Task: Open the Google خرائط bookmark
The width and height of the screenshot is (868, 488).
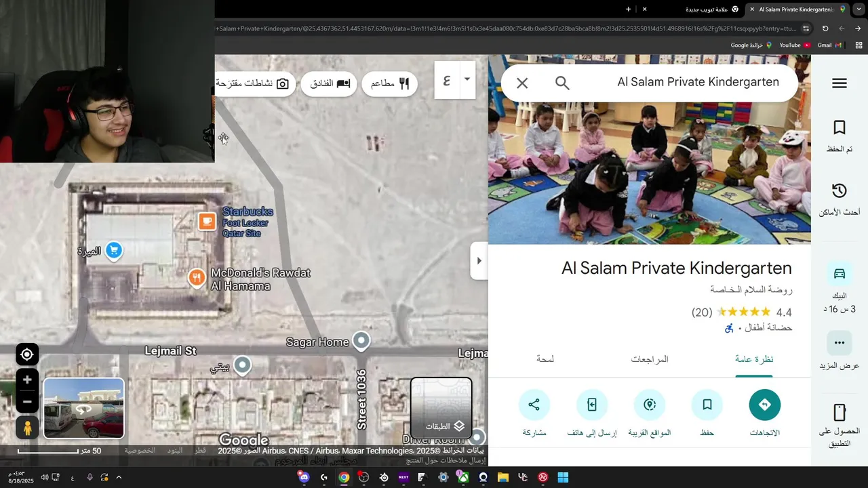Action: (751, 45)
